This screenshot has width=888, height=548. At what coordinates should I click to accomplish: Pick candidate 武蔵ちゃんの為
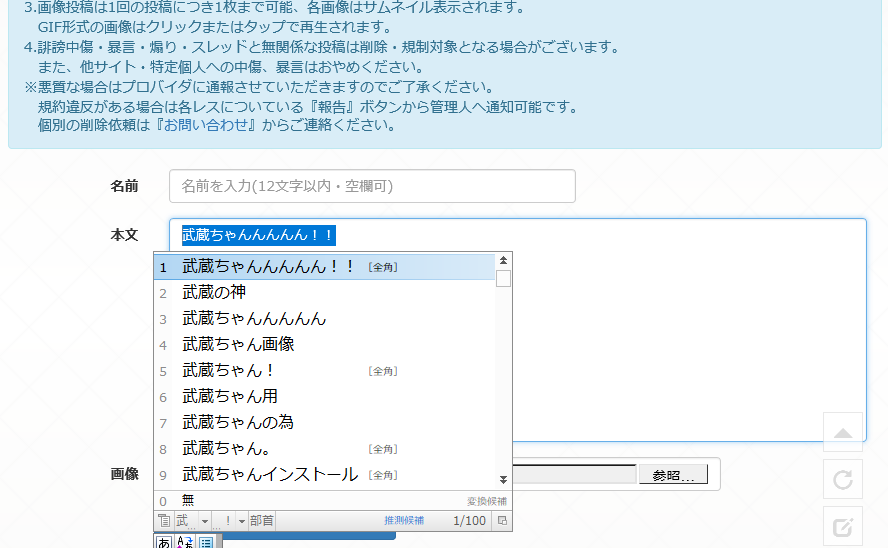[x=238, y=423]
